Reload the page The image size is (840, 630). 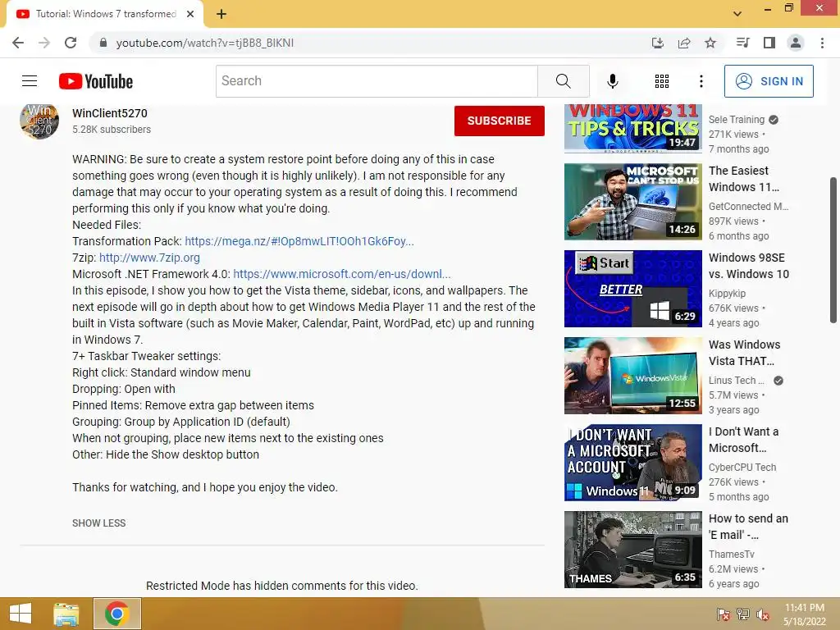(71, 43)
